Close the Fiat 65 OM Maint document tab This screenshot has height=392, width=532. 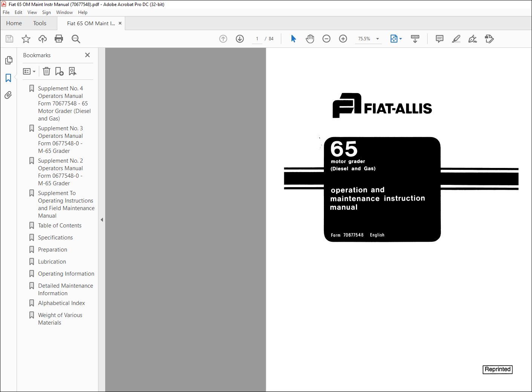click(x=120, y=23)
